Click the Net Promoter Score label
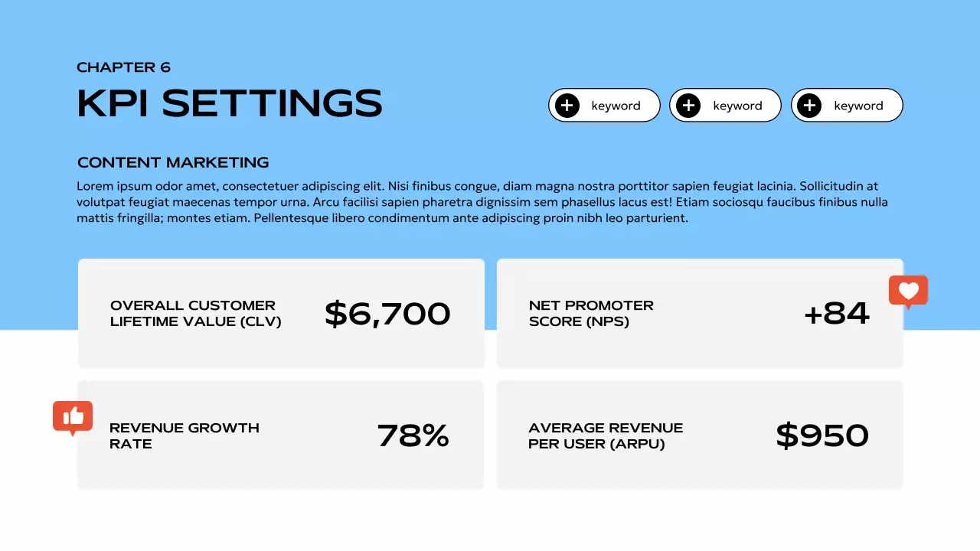980x551 pixels. (x=591, y=313)
